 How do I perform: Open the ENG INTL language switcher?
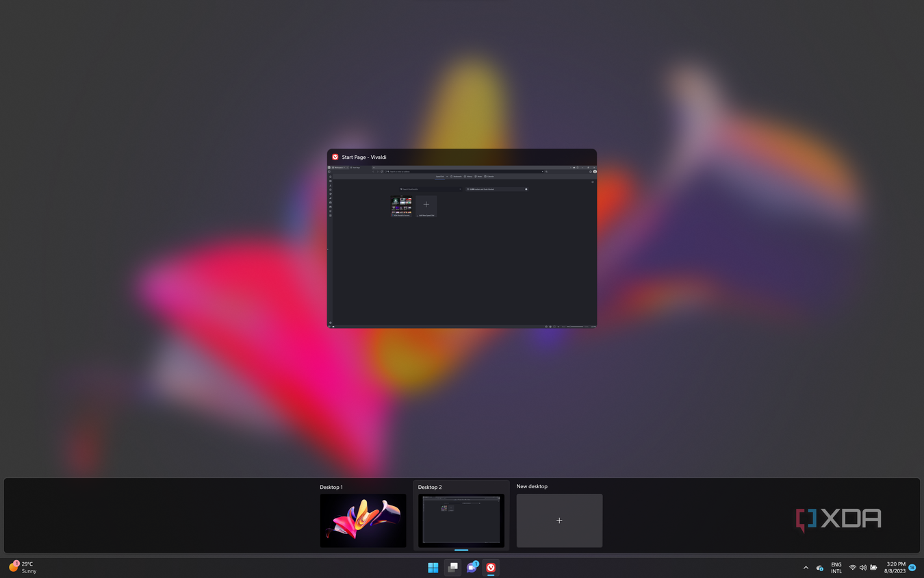(x=836, y=568)
